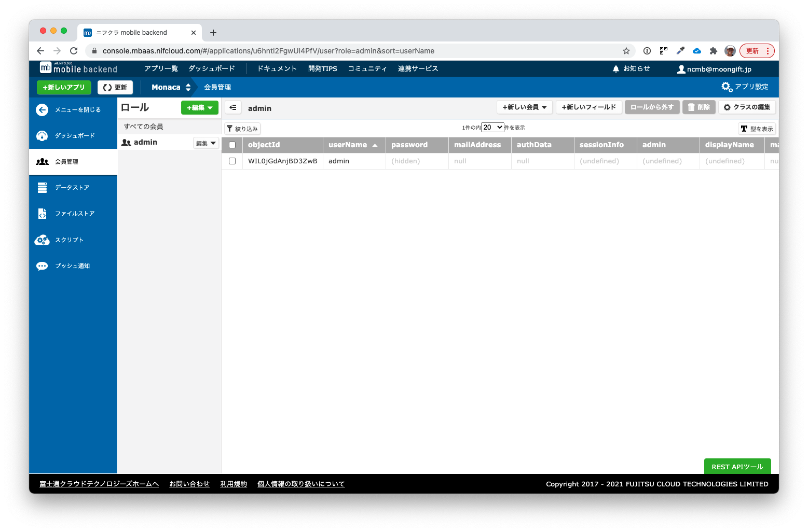Close the side menu using the back arrow icon

pyautogui.click(x=42, y=110)
